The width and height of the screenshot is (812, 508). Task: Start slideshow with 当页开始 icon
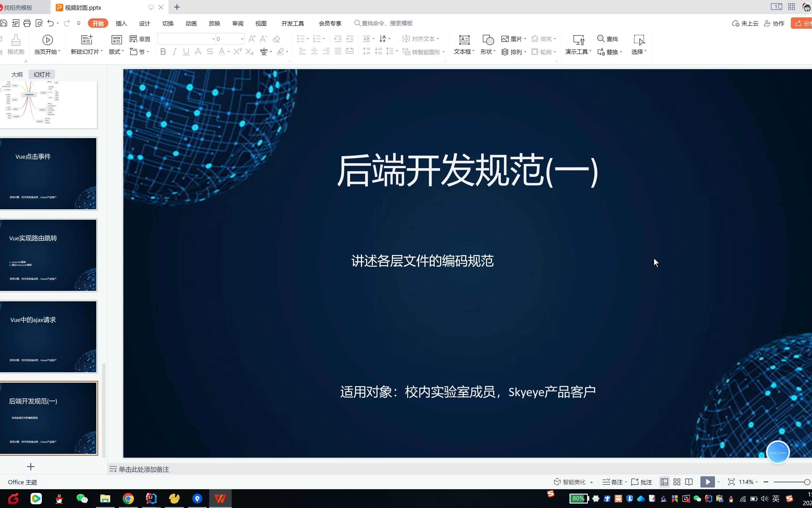click(x=48, y=40)
